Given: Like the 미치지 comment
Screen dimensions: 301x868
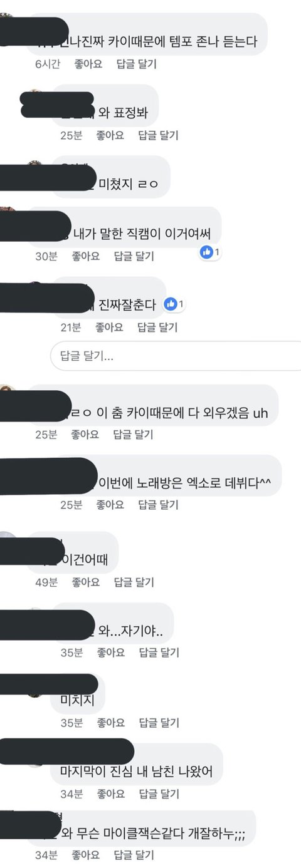Looking at the screenshot, I should (x=110, y=723).
